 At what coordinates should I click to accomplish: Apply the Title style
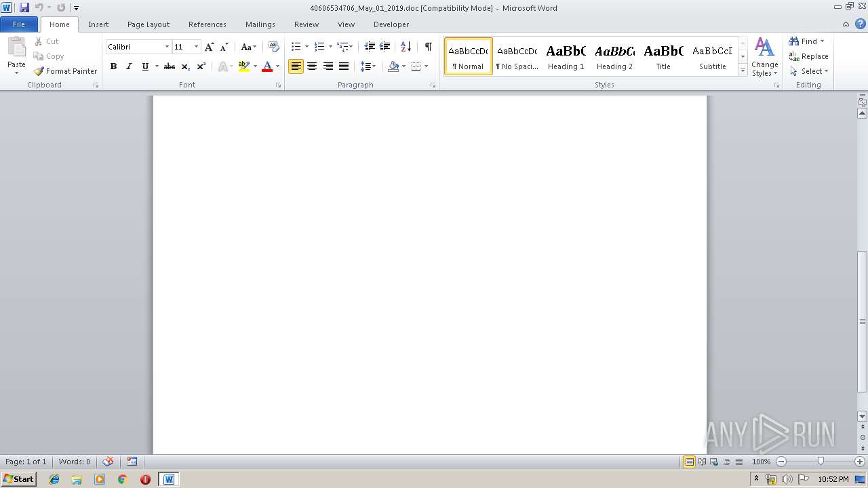tap(663, 56)
